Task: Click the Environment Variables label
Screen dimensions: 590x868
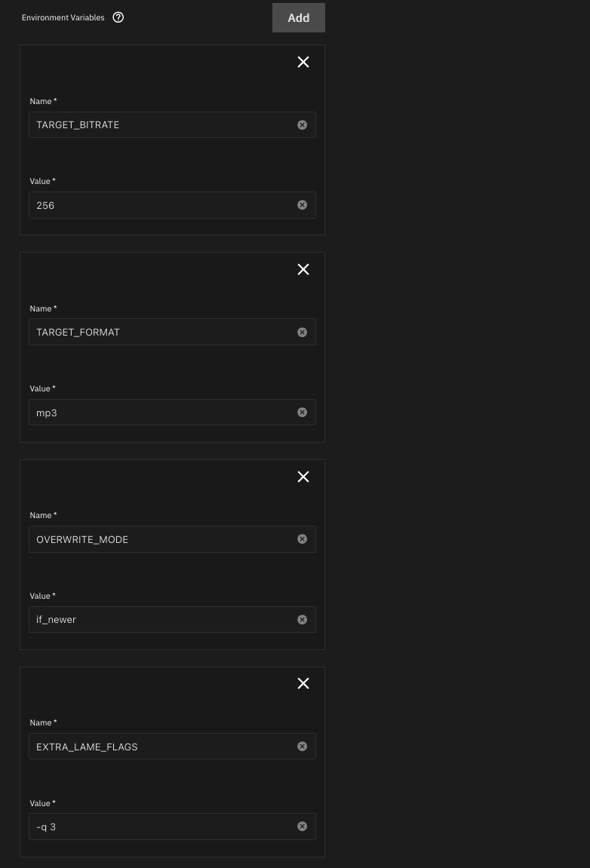Action: pyautogui.click(x=63, y=17)
